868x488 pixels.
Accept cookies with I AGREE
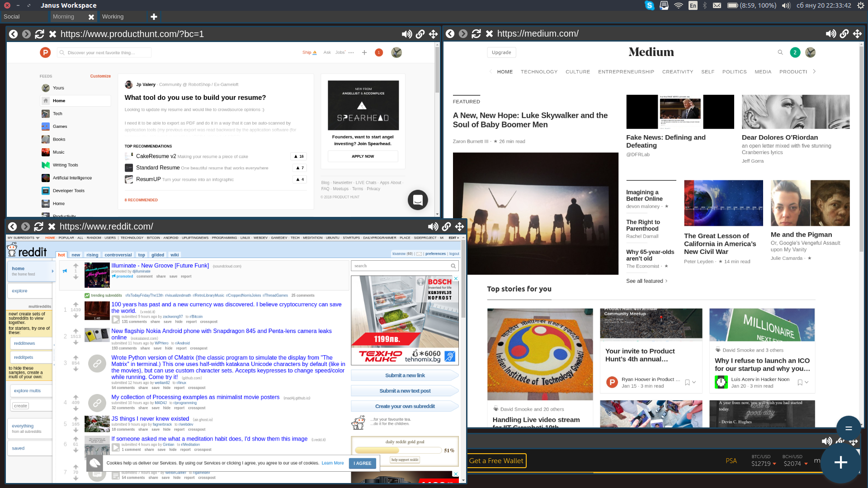[x=362, y=463]
